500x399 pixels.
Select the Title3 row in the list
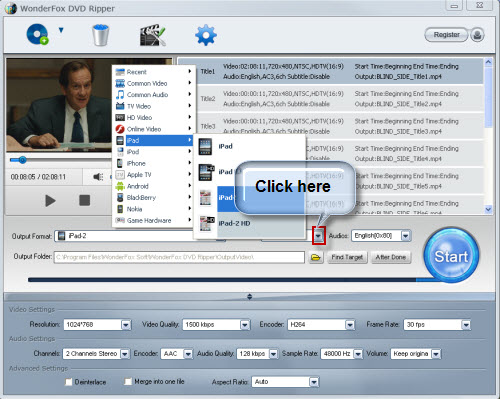tap(340, 126)
